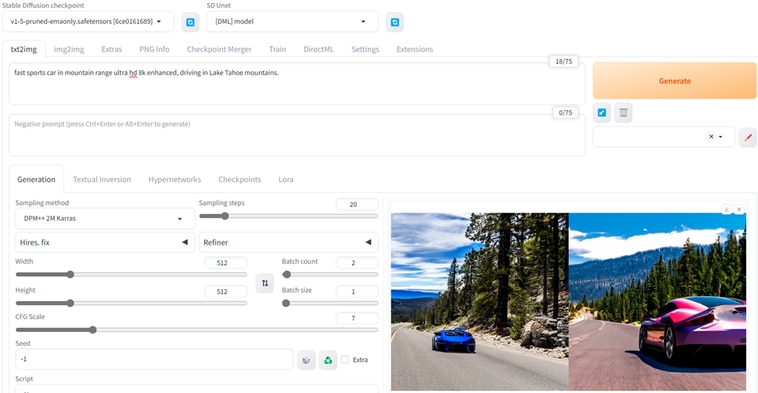This screenshot has width=758, height=393.
Task: Click the Generate button
Action: point(674,81)
